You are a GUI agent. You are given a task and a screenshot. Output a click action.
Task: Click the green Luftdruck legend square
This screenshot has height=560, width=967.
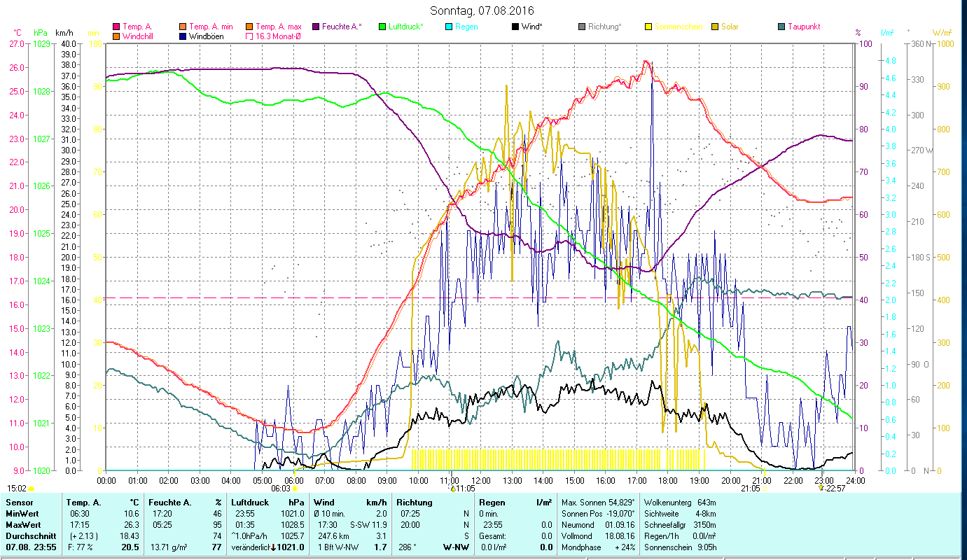(382, 27)
